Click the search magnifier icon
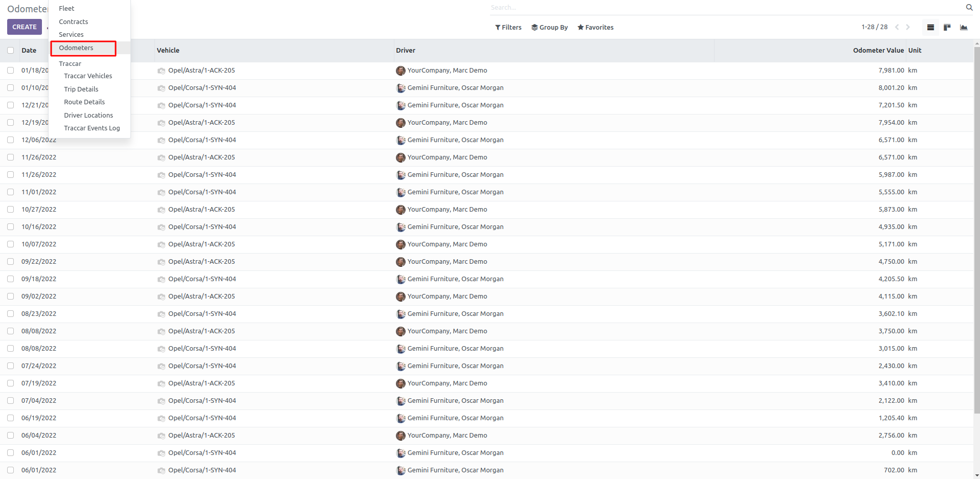The height and width of the screenshot is (479, 980). (x=969, y=8)
